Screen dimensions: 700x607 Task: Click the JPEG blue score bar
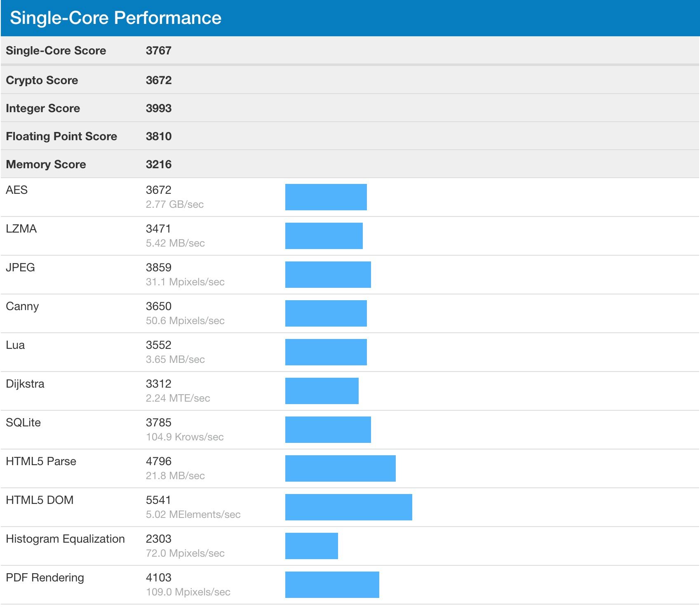[328, 275]
